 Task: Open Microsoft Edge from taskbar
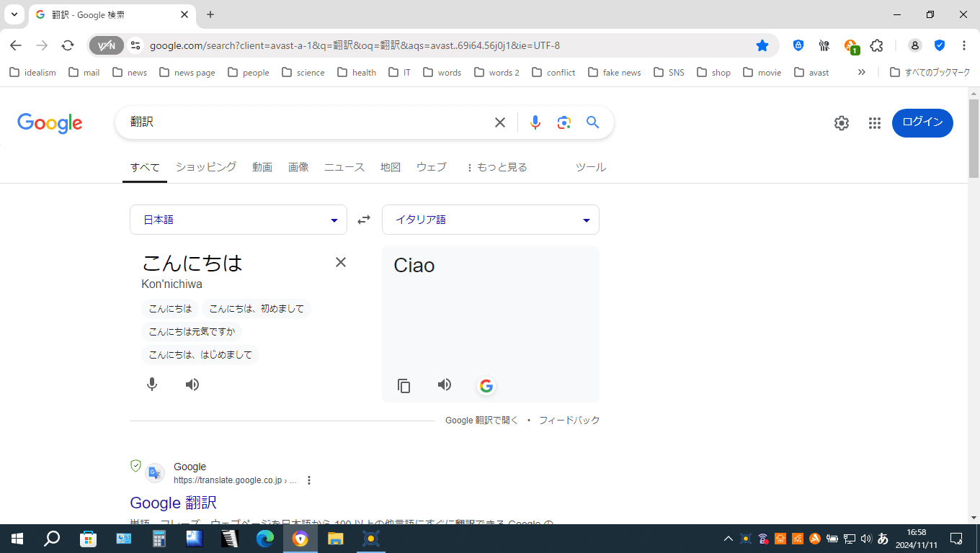[265, 539]
